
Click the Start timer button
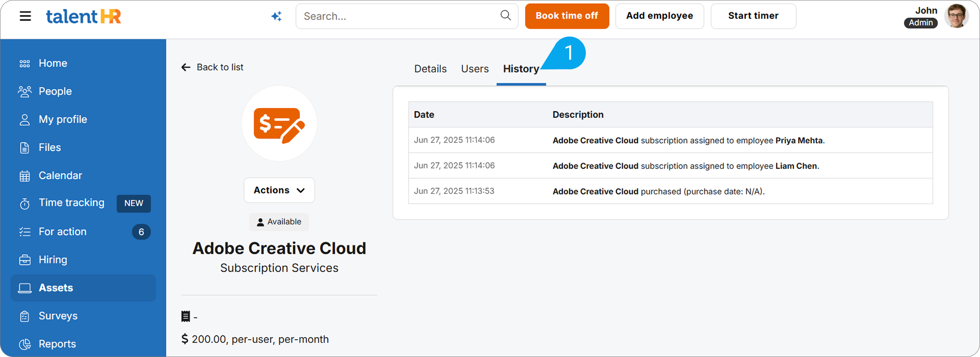pyautogui.click(x=753, y=16)
